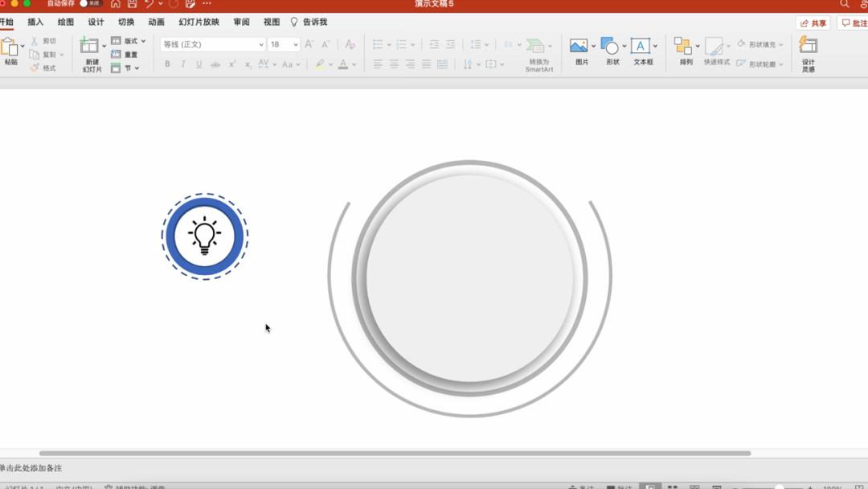
Task: Click the font color A swatch
Action: [343, 64]
